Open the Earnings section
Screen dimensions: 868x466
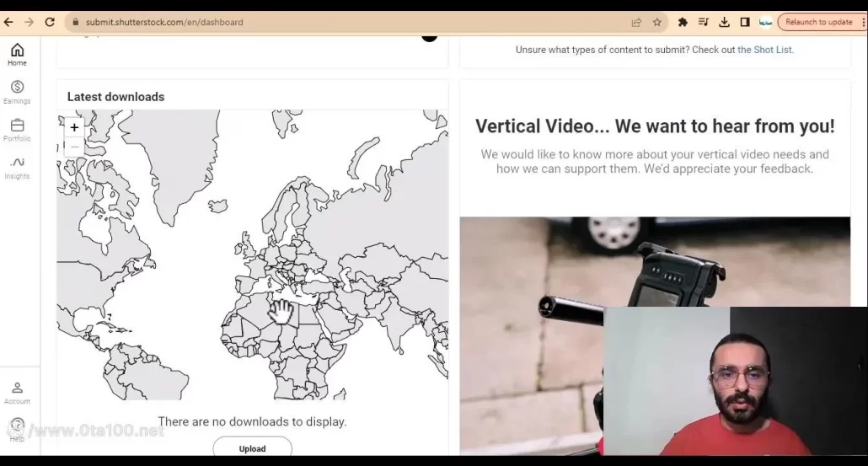[17, 92]
